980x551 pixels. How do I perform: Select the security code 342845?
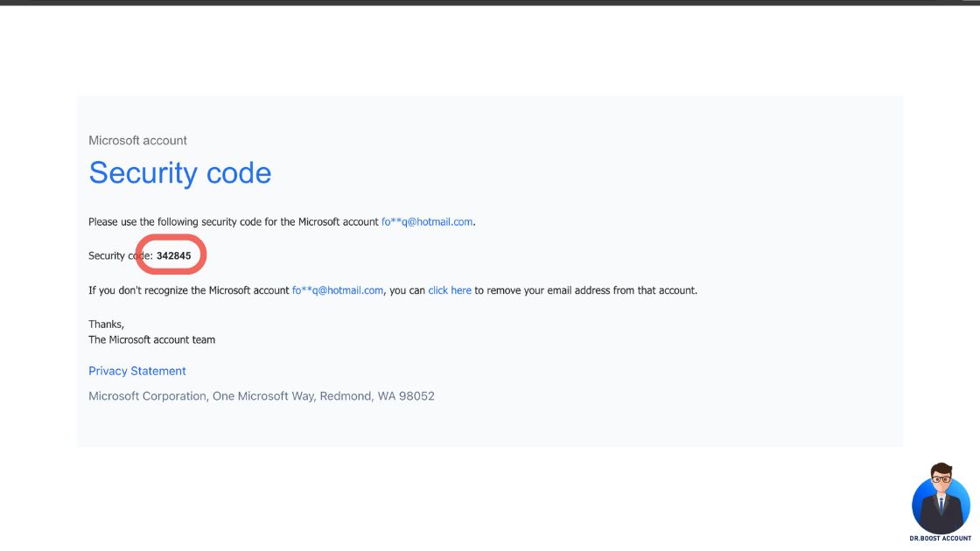pyautogui.click(x=174, y=255)
